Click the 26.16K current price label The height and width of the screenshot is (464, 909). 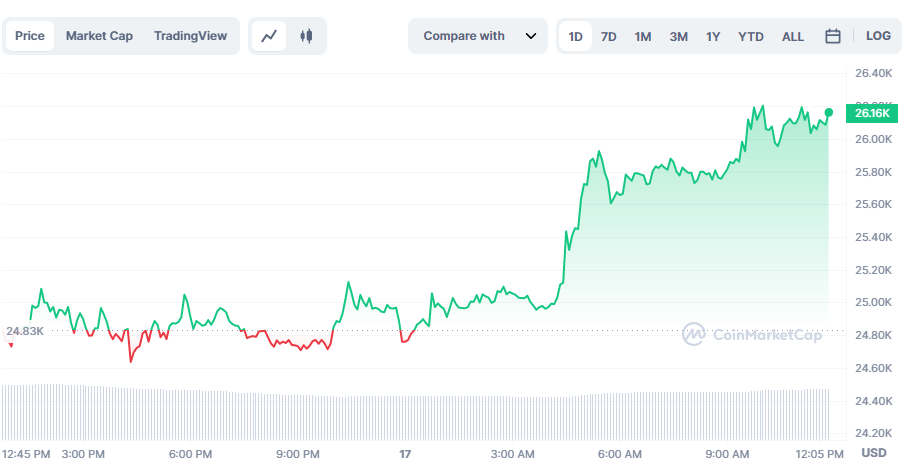[872, 113]
